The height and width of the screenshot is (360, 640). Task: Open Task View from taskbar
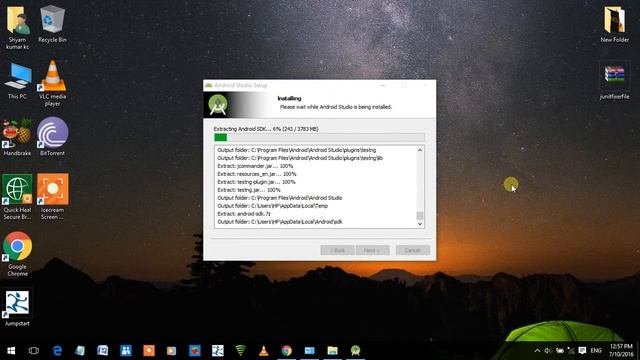click(x=34, y=351)
